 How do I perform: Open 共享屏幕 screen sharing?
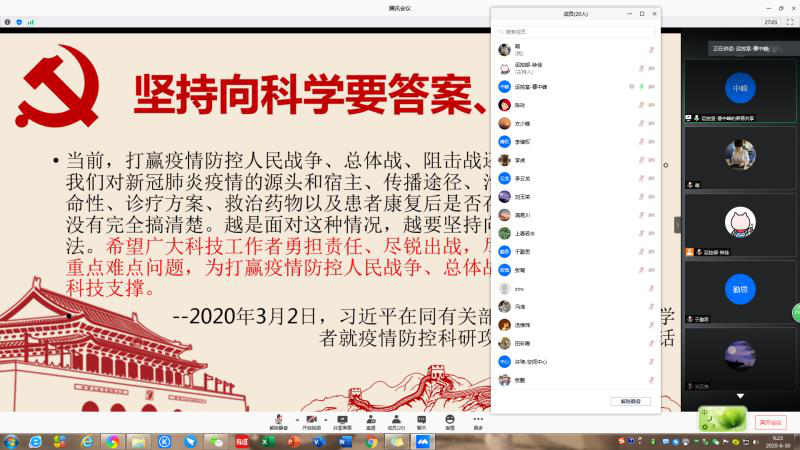342,419
